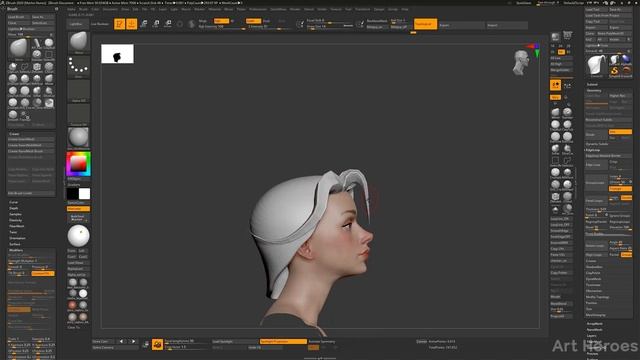Toggle the orange Triangles option in GroupsLoops
Viewport: 640px width, 360px height.
click(x=620, y=189)
